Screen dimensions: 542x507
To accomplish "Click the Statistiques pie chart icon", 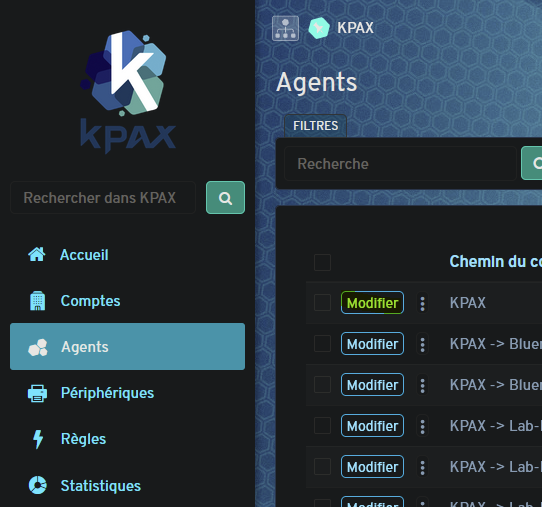I will point(37,485).
